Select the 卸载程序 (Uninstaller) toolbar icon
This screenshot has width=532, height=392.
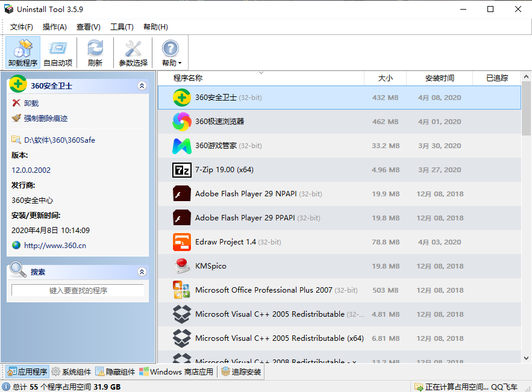pyautogui.click(x=22, y=52)
